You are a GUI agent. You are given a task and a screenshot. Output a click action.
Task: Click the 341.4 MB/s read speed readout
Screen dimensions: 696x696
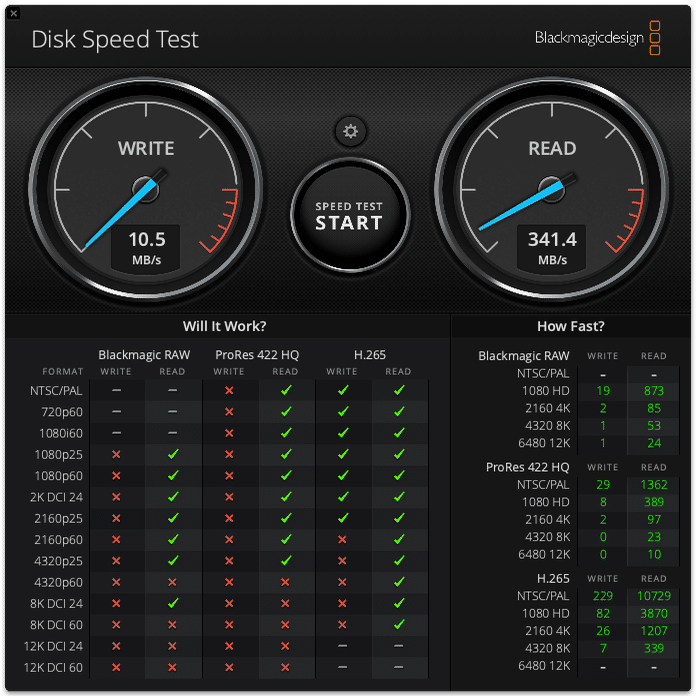click(552, 248)
